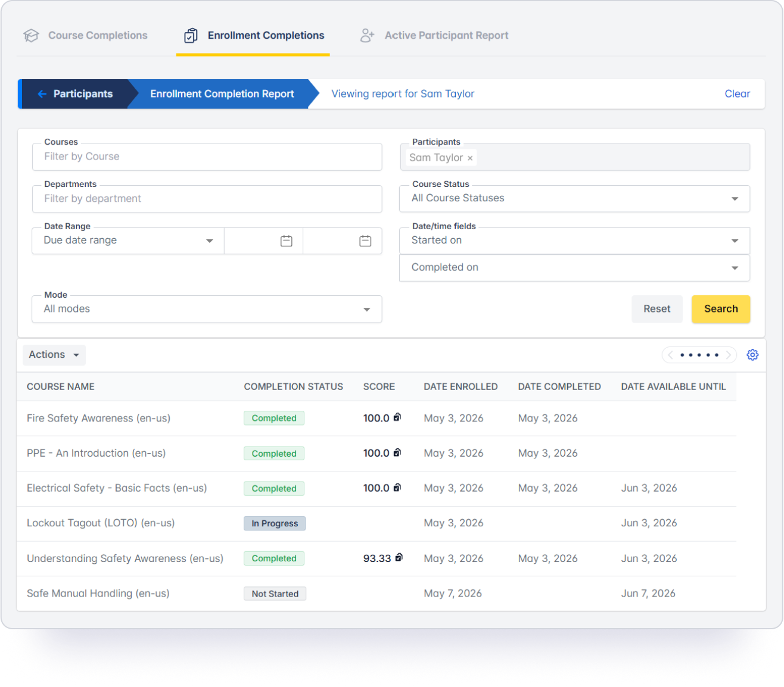Click Viewing report for Sam Taylor text
This screenshot has width=784, height=687.
coord(403,94)
